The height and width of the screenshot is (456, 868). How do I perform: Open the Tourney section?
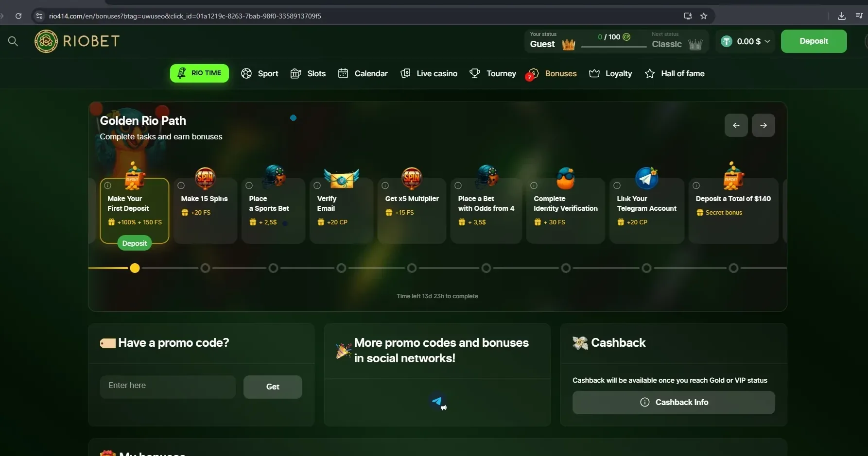[x=493, y=74]
